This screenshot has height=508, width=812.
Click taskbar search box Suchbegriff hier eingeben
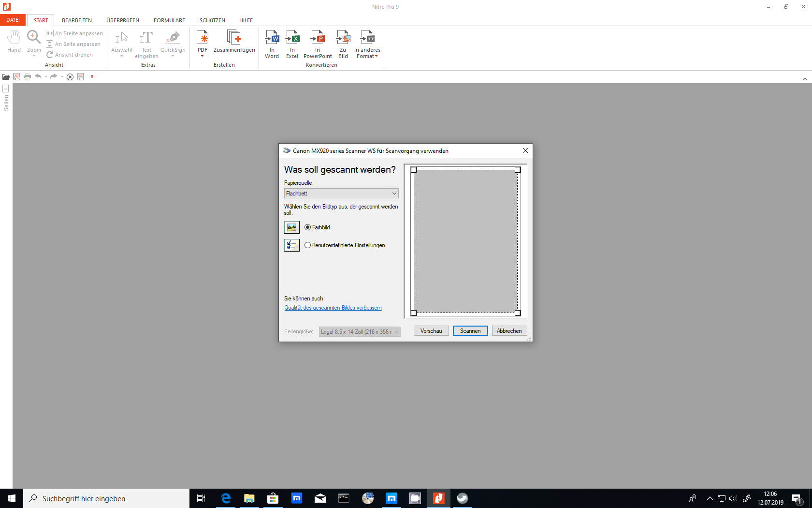click(106, 498)
